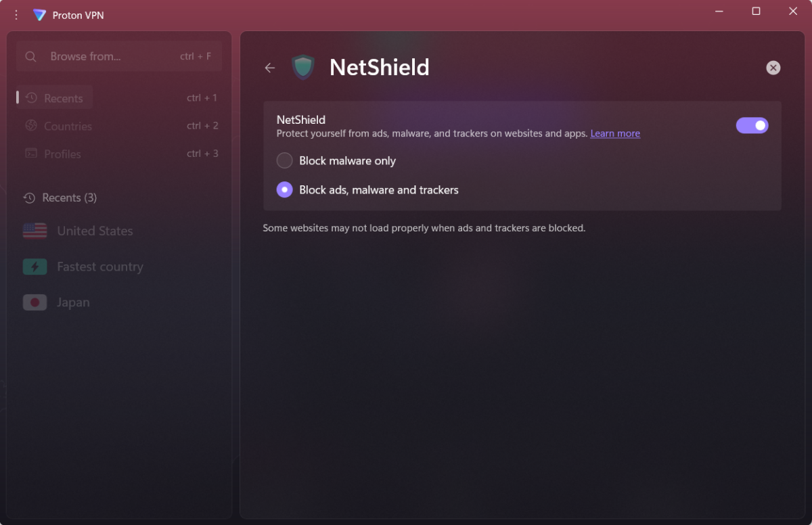Click the United States flag icon
Image resolution: width=812 pixels, height=525 pixels.
(35, 231)
